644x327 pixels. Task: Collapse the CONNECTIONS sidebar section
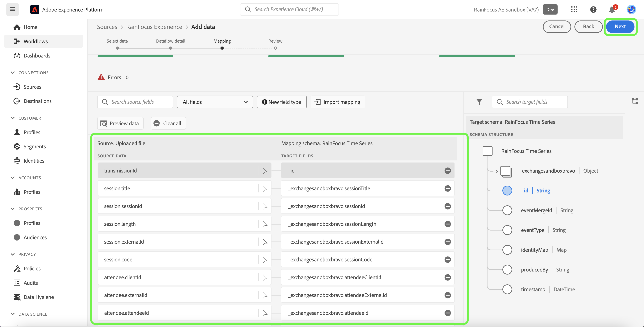(13, 73)
